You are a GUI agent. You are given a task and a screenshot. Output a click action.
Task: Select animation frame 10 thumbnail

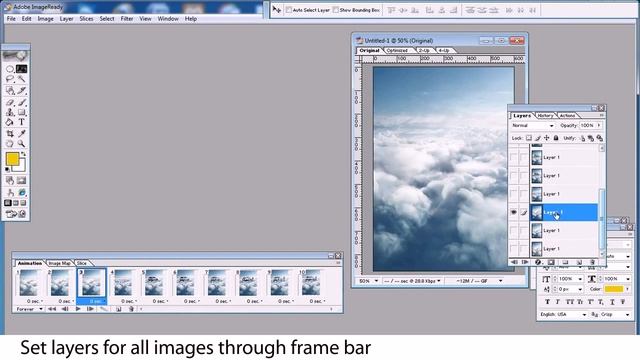tap(311, 283)
